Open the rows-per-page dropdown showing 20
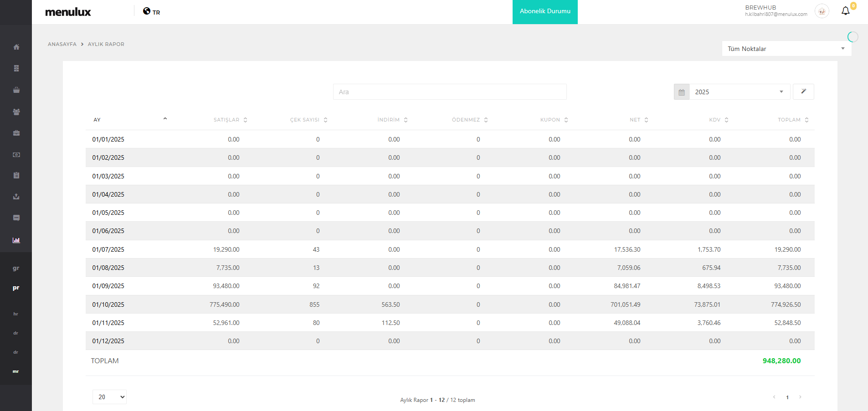 (109, 397)
